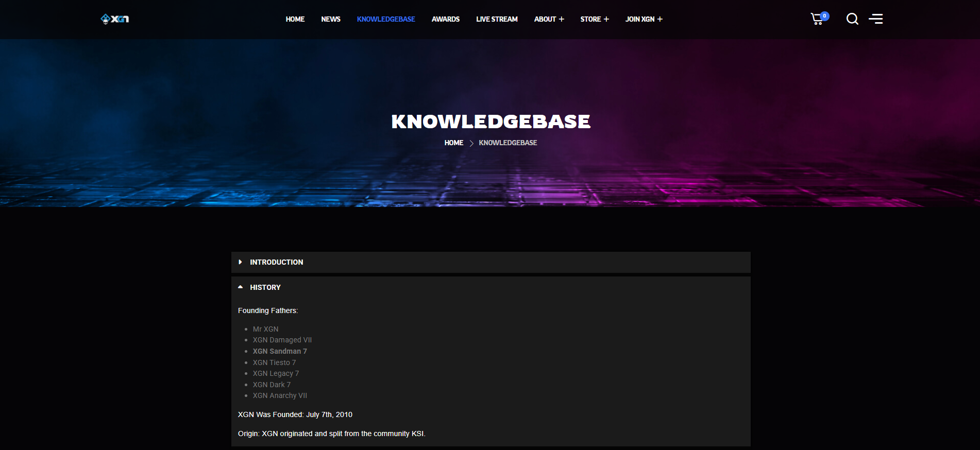The image size is (980, 450).
Task: Click the HOME breadcrumb link
Action: point(454,143)
